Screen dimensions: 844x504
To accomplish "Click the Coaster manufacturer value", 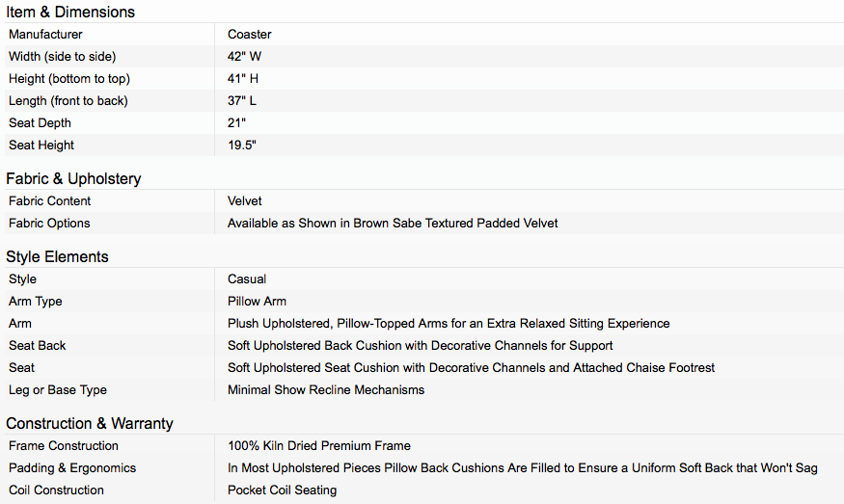I will point(249,35).
